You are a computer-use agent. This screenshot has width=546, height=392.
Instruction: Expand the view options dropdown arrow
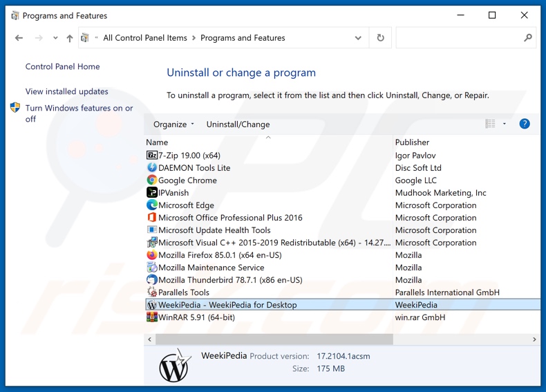click(x=505, y=124)
